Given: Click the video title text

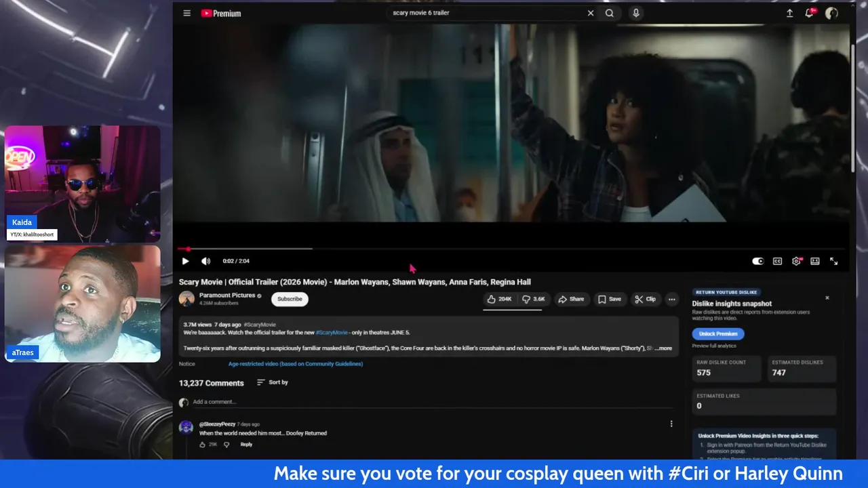Looking at the screenshot, I should 355,282.
